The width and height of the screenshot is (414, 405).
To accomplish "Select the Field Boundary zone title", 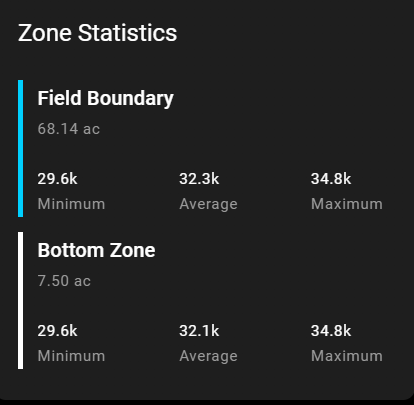I will 105,98.
